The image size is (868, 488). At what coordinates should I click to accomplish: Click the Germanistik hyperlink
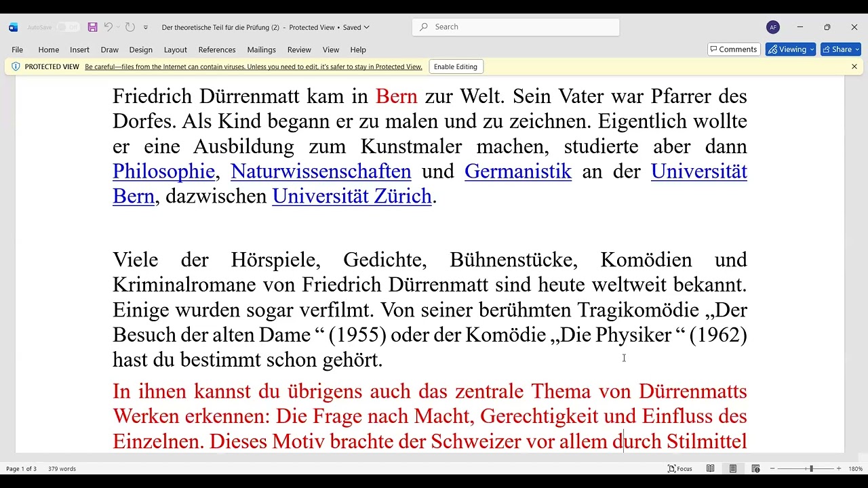pos(518,171)
